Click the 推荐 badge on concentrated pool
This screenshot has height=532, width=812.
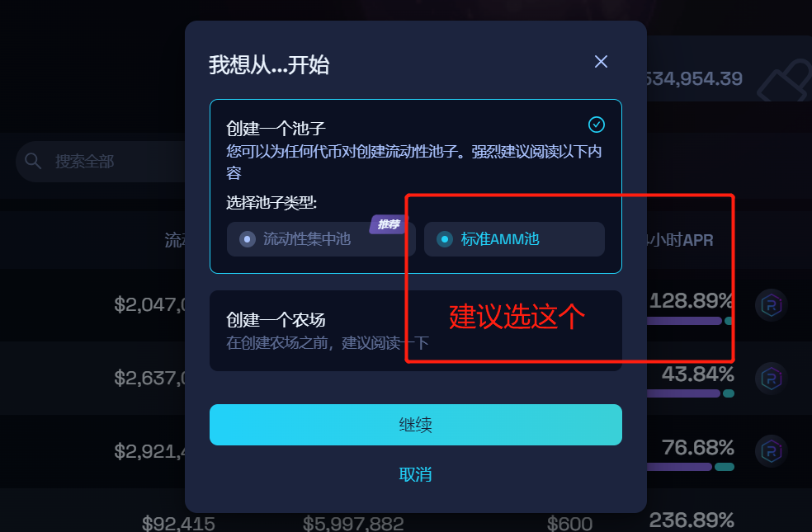tap(389, 224)
